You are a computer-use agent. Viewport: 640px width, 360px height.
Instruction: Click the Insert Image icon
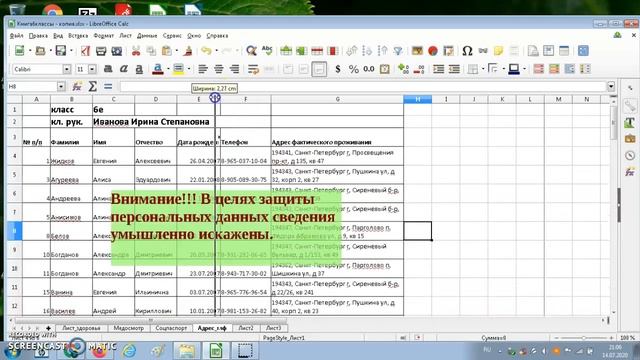417,51
